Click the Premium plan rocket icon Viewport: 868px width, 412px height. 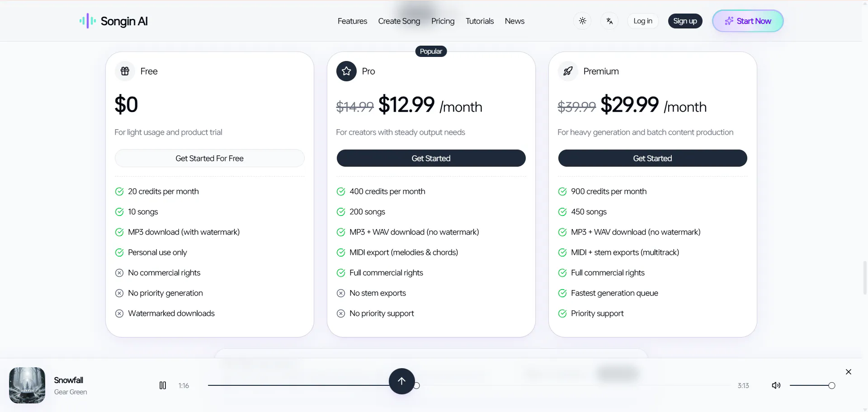pyautogui.click(x=568, y=71)
